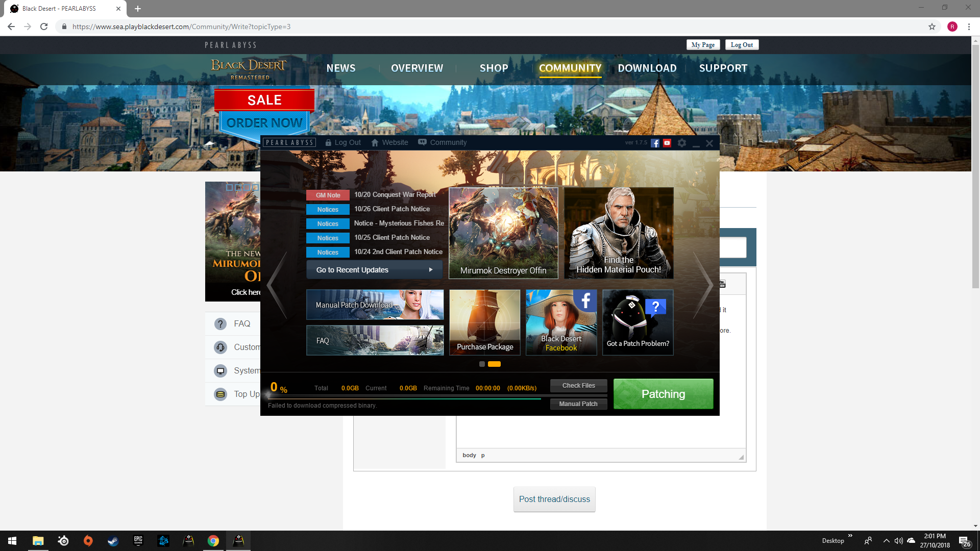This screenshot has width=980, height=551.
Task: Click the Settings gear icon in launcher
Action: (682, 143)
